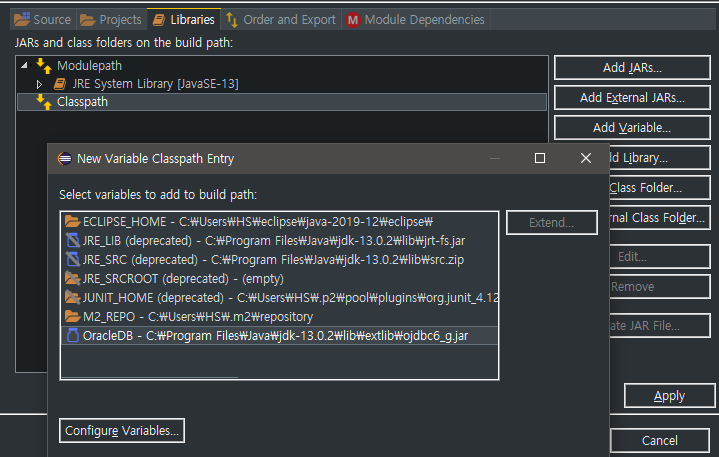Click the Add External Class Folder... button
This screenshot has width=719, height=457.
pyautogui.click(x=659, y=217)
